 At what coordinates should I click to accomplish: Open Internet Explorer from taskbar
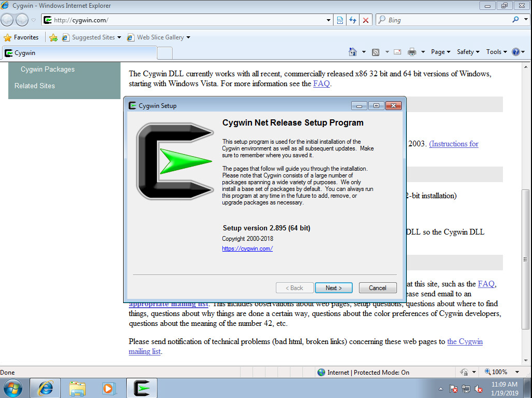tap(46, 388)
